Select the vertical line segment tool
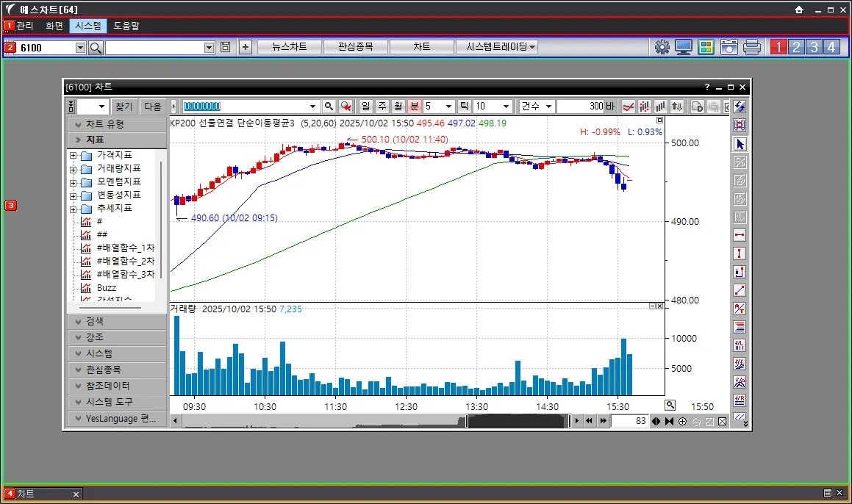 [x=740, y=253]
